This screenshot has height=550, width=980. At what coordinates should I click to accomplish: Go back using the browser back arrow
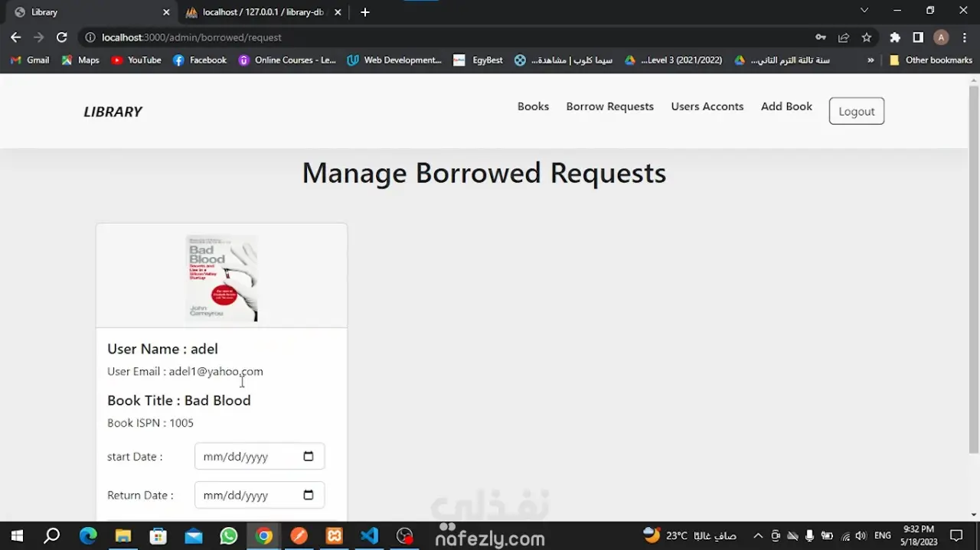pyautogui.click(x=15, y=37)
